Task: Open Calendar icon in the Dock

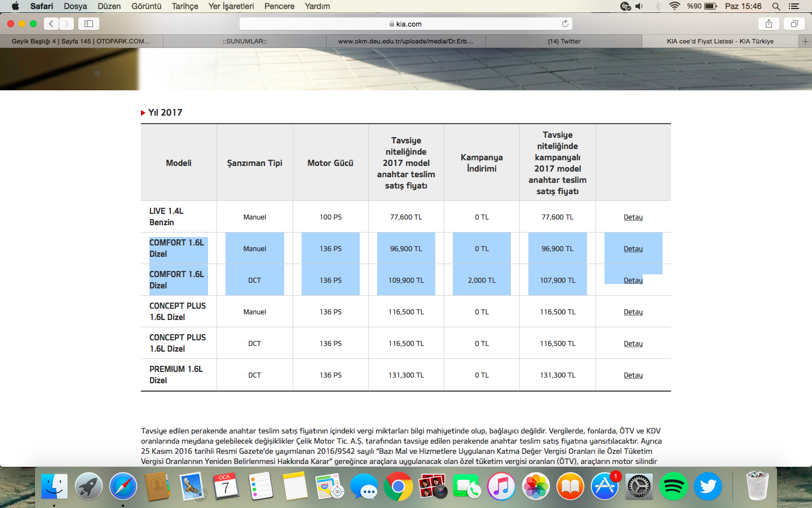Action: tap(226, 487)
